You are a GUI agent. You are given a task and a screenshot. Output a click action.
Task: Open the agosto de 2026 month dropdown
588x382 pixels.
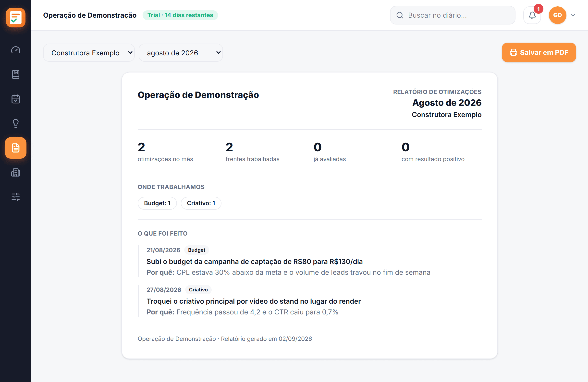[181, 53]
